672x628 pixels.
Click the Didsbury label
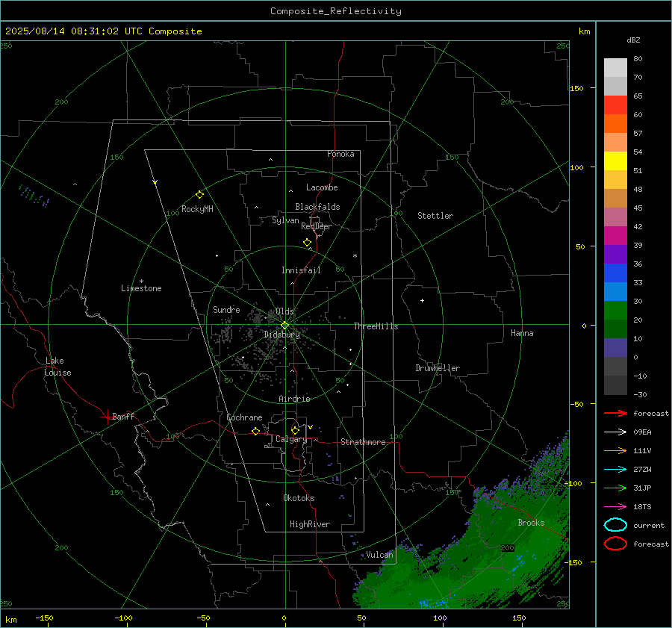(281, 335)
